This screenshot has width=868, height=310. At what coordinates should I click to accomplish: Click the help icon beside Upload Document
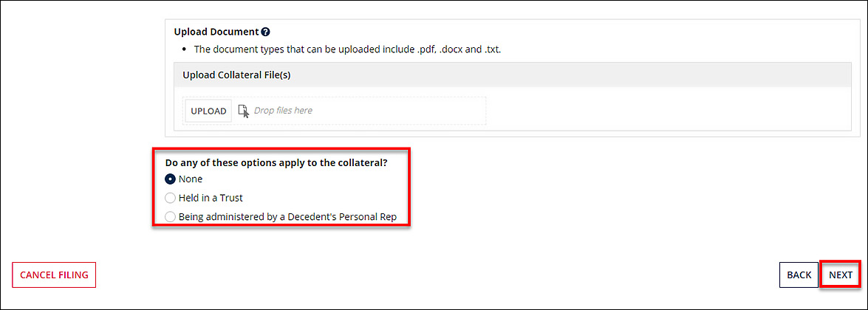tap(265, 32)
